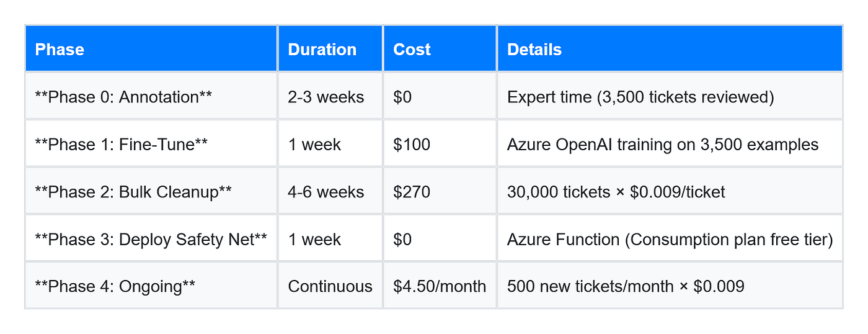This screenshot has width=868, height=334.
Task: Select the Phase 3: Deploy Safety Net cell
Action: click(x=151, y=238)
